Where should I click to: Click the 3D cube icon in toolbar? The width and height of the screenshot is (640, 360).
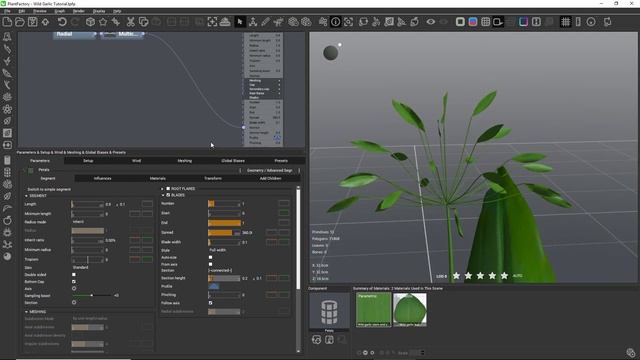point(90,22)
